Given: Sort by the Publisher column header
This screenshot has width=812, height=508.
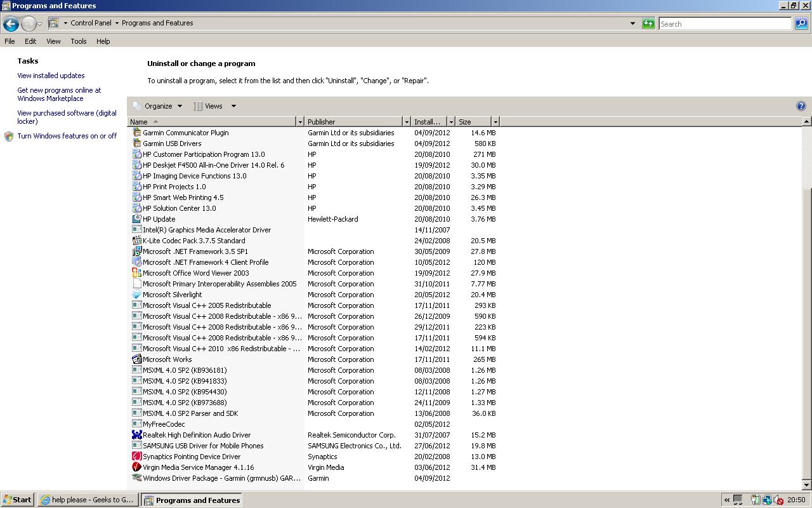Looking at the screenshot, I should point(354,121).
